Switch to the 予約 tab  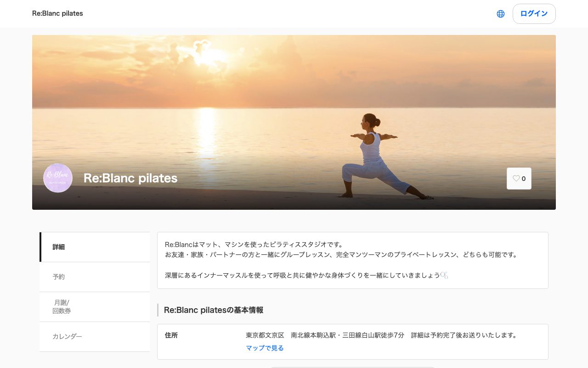(x=95, y=277)
